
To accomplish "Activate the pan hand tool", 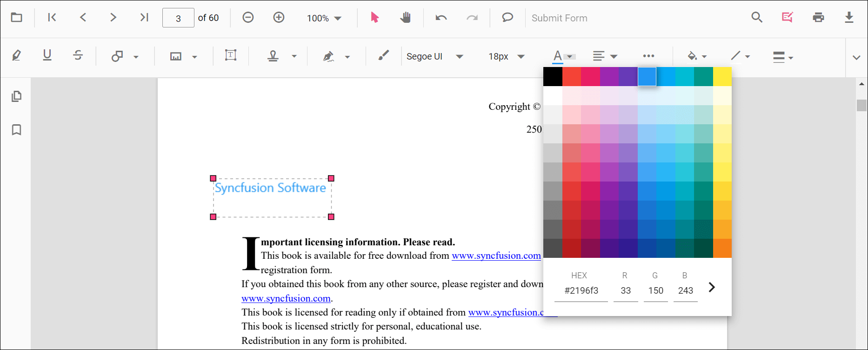I will pos(405,18).
